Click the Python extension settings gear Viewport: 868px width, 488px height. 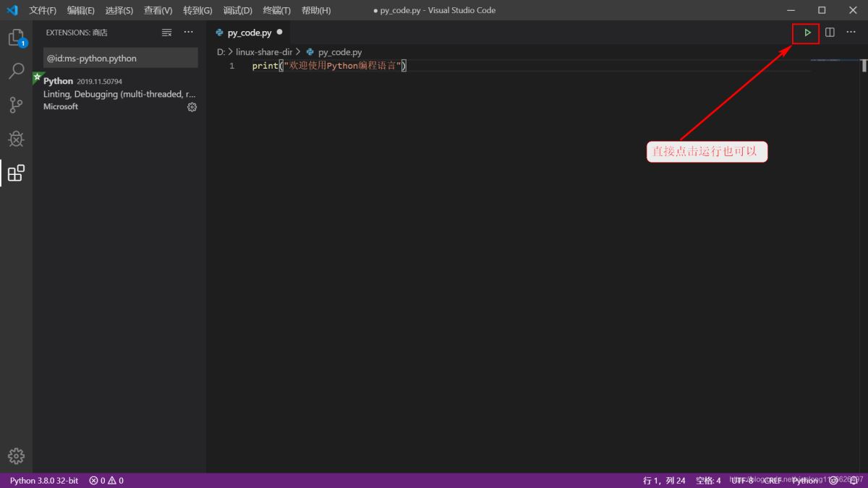click(192, 106)
